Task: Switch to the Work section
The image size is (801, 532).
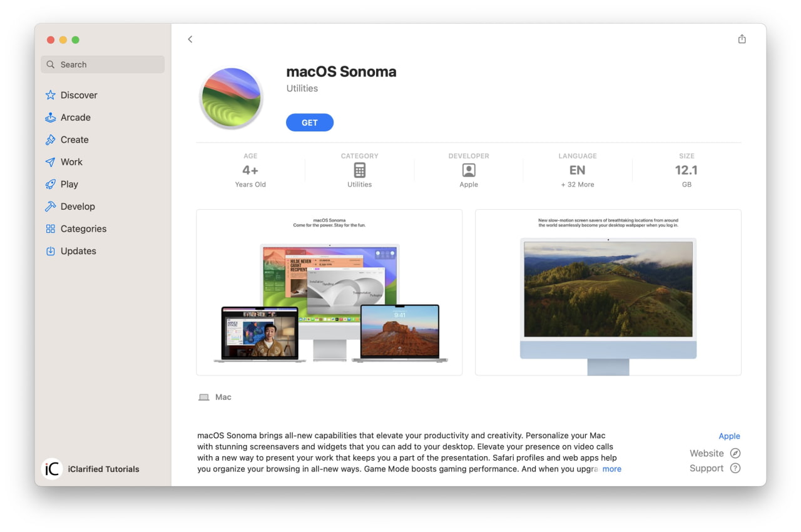Action: click(x=71, y=161)
